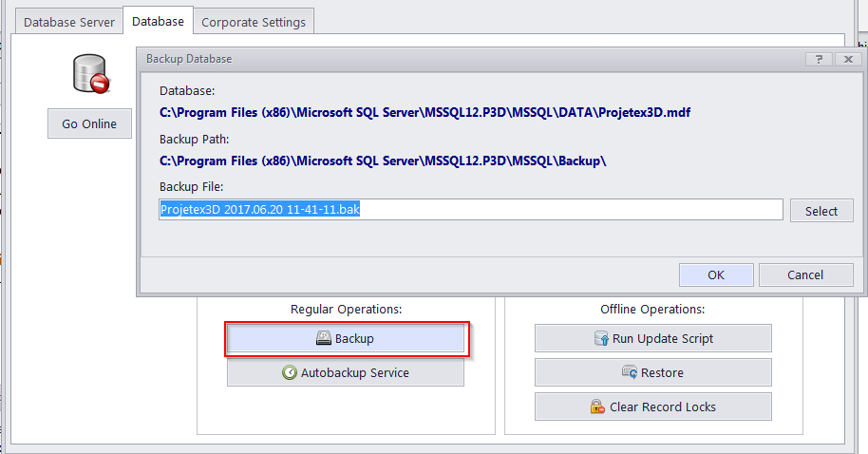
Task: Open help with the question mark button
Action: point(819,59)
